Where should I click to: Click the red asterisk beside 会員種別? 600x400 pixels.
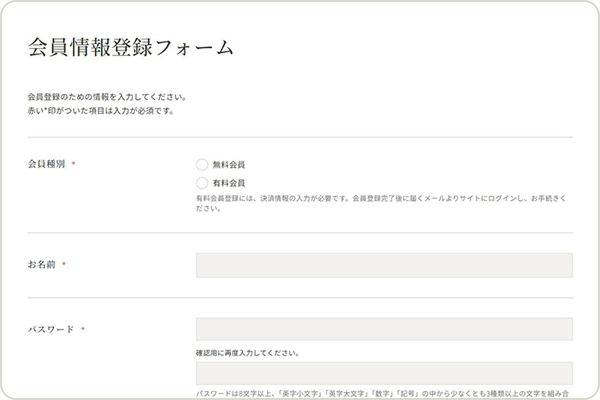[x=74, y=164]
